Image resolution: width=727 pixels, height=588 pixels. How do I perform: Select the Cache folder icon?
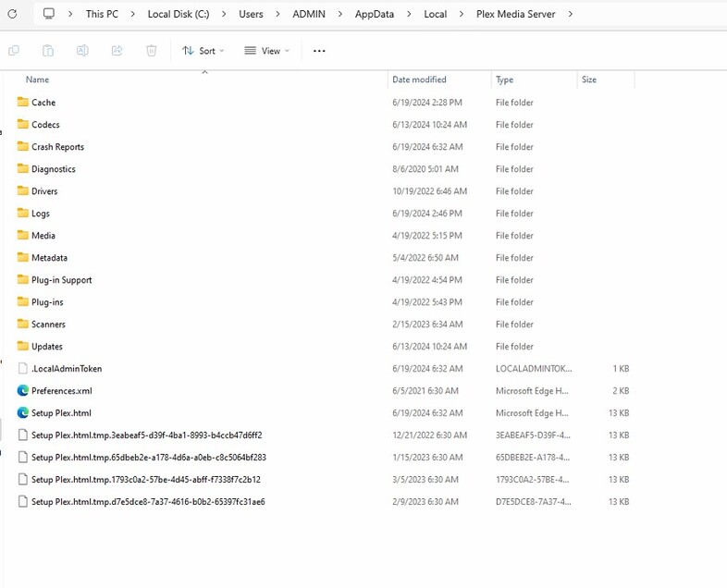pyautogui.click(x=23, y=102)
